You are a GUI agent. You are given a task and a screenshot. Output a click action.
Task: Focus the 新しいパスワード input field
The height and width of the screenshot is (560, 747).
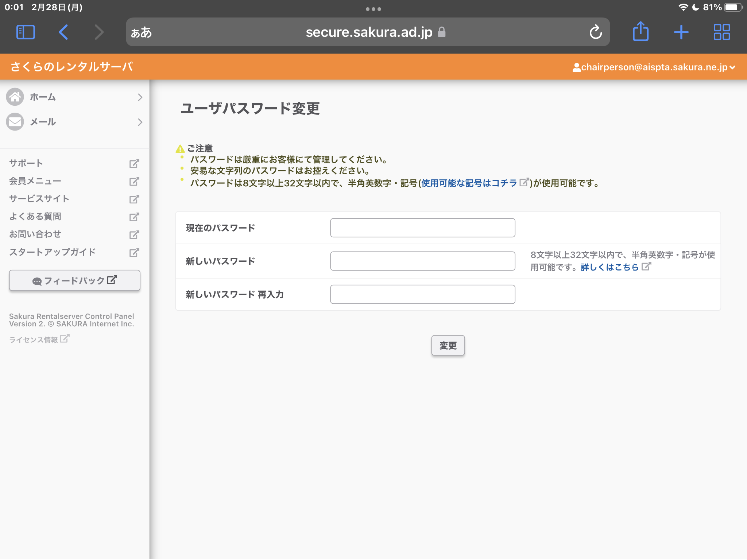point(422,261)
